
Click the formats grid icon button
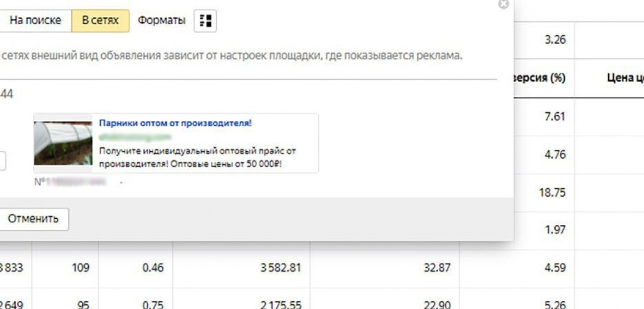point(205,21)
